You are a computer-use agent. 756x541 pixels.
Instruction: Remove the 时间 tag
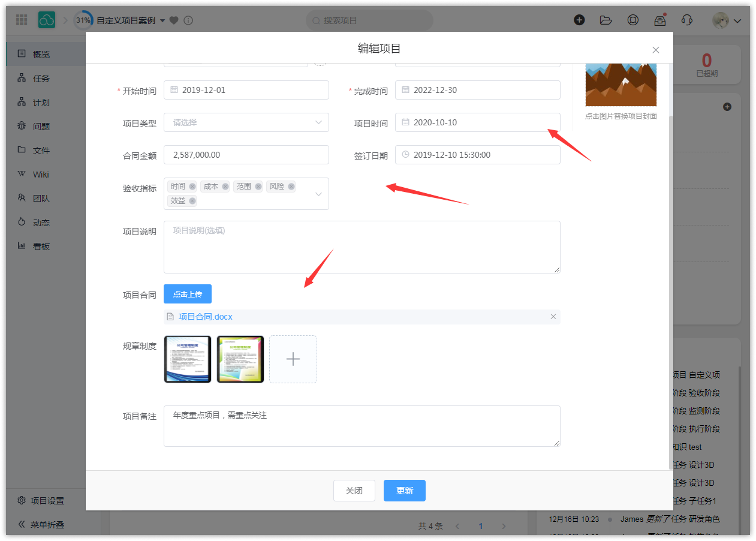pyautogui.click(x=192, y=187)
